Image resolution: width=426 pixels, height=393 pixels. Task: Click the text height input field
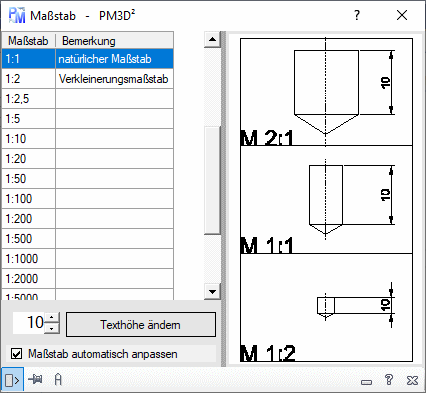point(29,323)
